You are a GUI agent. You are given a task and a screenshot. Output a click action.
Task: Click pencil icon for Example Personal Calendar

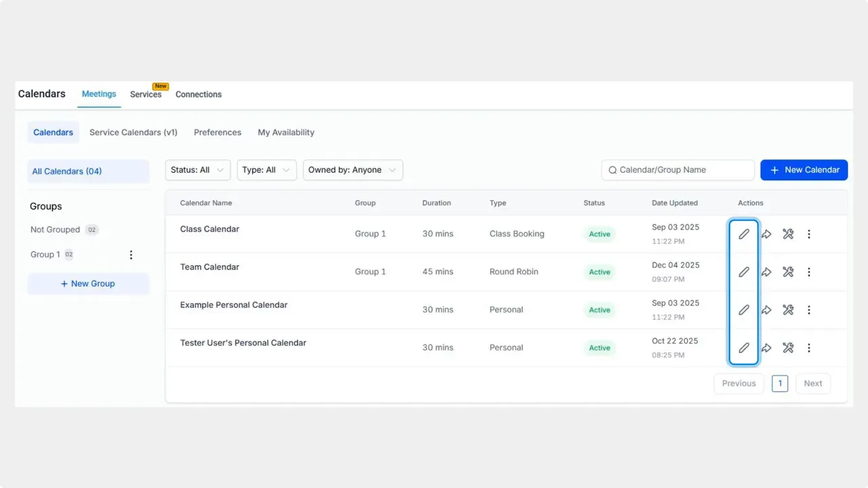744,310
